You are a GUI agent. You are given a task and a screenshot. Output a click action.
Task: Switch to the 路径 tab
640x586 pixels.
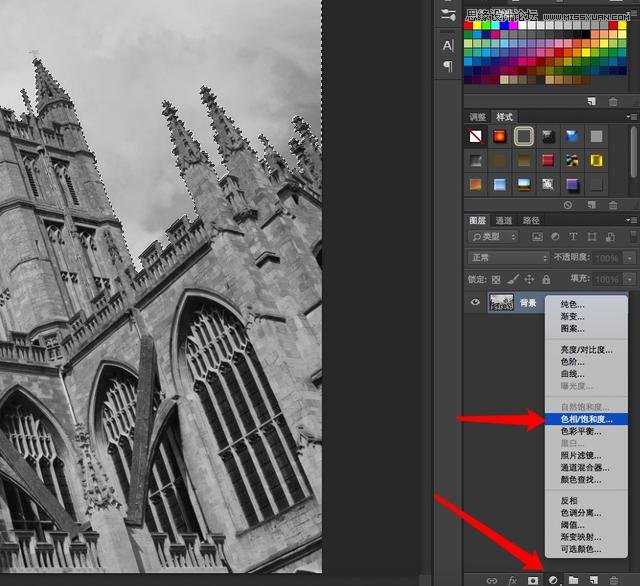[531, 220]
